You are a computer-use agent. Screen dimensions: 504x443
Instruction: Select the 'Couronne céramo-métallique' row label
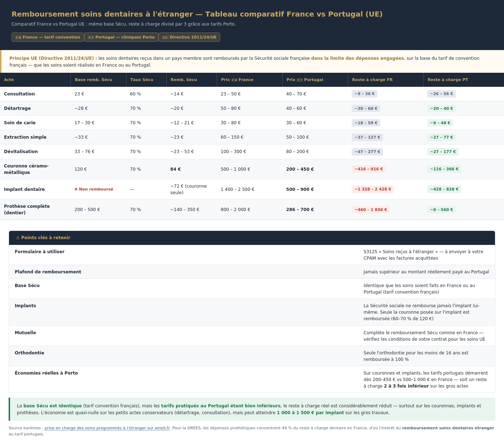pos(26,169)
